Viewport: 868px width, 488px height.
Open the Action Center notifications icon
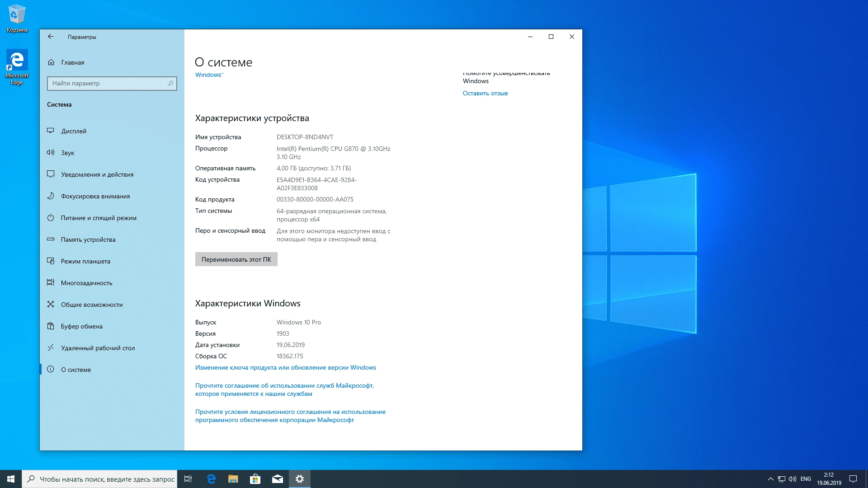[x=853, y=479]
